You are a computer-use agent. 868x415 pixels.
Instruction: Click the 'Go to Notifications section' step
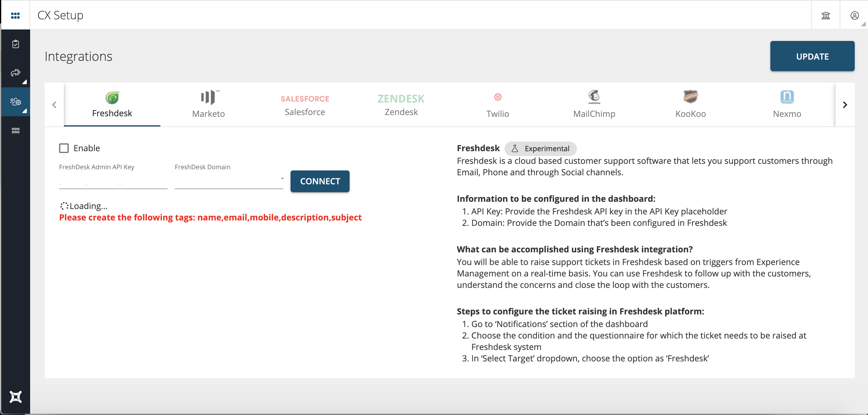pos(559,324)
